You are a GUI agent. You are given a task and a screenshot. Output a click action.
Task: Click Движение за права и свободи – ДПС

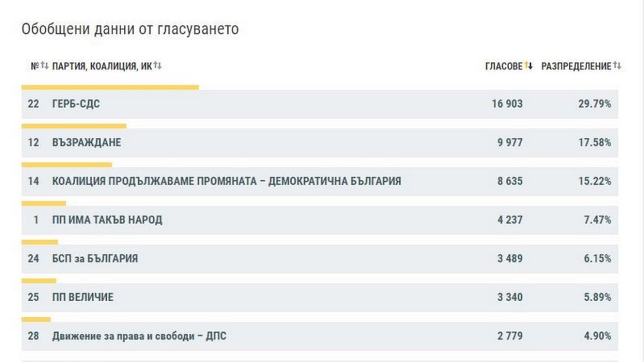[139, 336]
